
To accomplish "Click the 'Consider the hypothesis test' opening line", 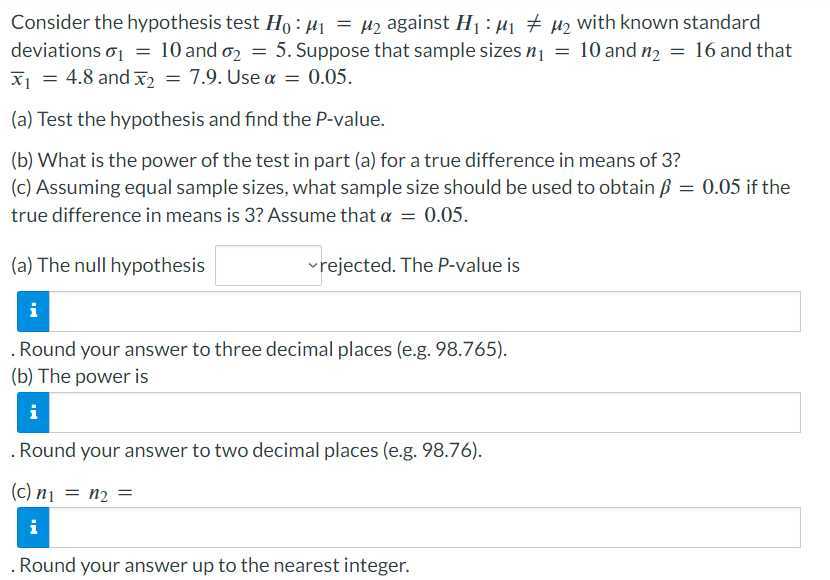I will tap(385, 23).
